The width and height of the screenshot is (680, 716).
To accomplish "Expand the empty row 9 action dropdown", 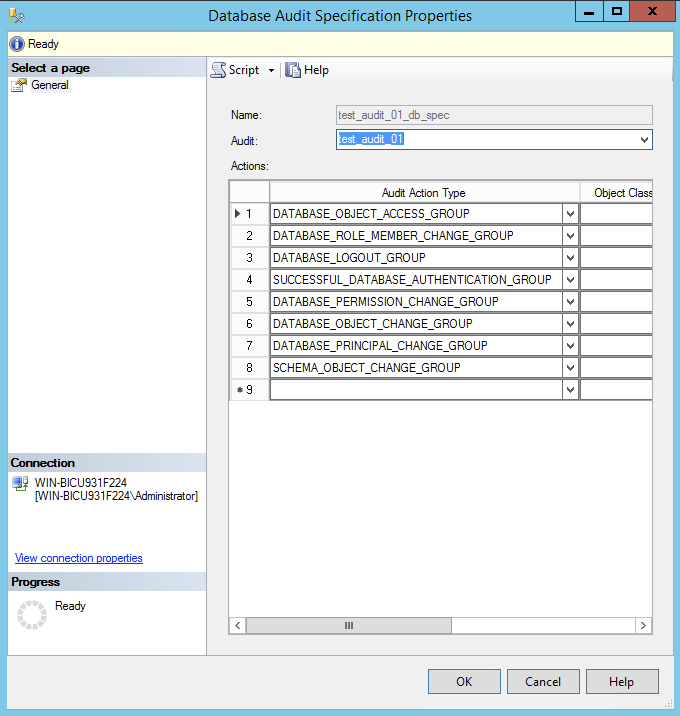I will 570,390.
